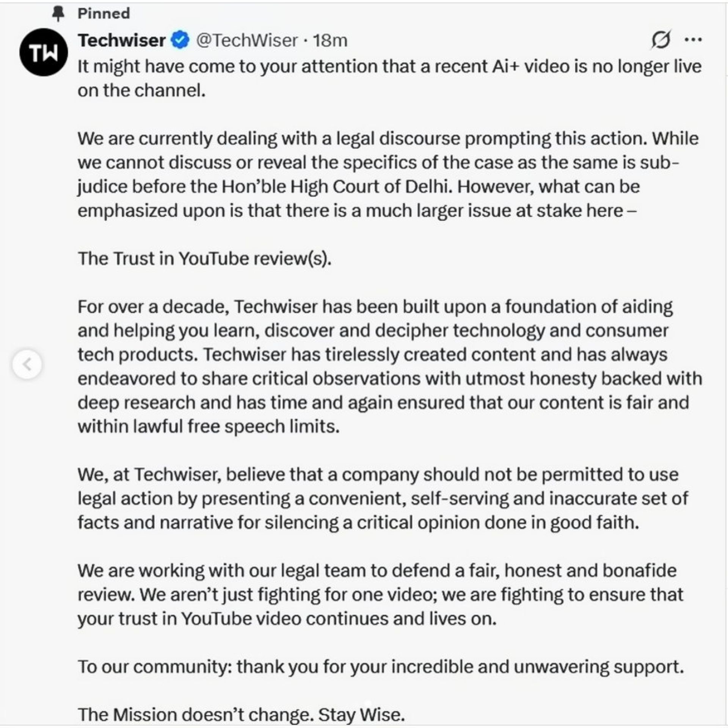Open the three-dot more options menu
Viewport: 728px width, 728px height.
693,39
